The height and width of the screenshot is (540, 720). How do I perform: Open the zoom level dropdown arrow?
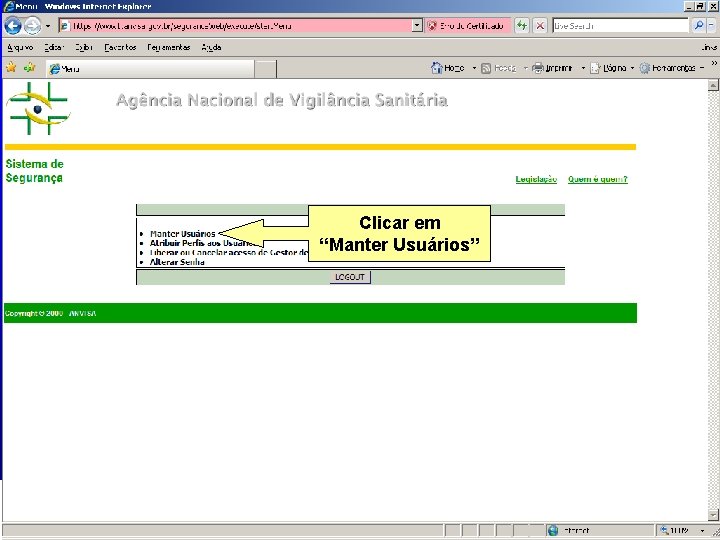coord(702,531)
